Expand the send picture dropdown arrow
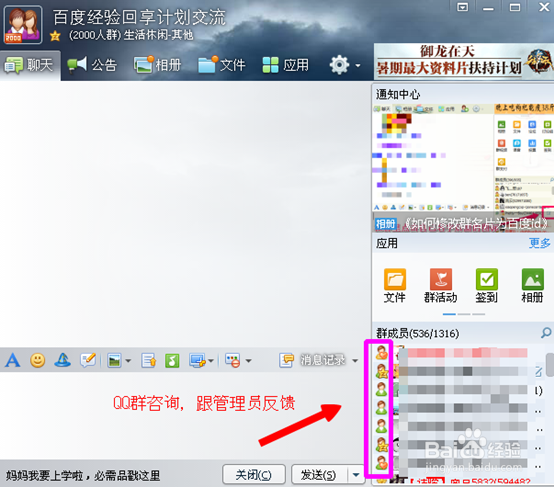The image size is (554, 487). (128, 361)
